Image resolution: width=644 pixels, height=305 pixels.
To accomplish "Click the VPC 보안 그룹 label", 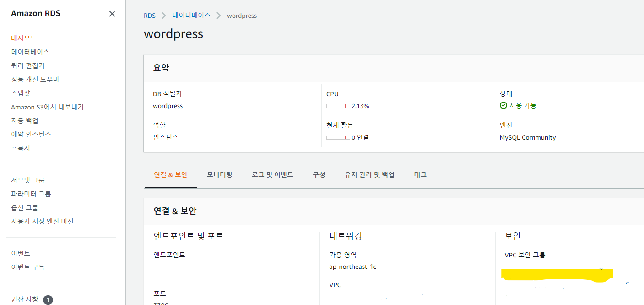I will tap(525, 255).
